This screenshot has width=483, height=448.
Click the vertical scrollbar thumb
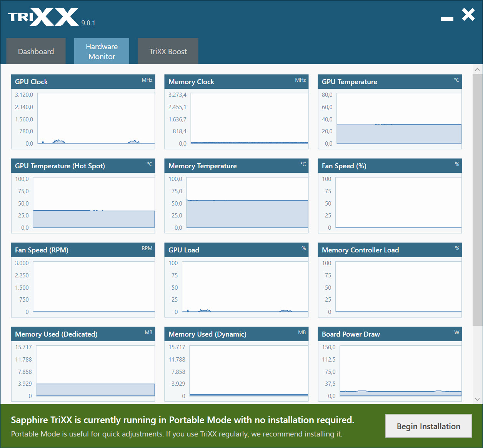477,200
